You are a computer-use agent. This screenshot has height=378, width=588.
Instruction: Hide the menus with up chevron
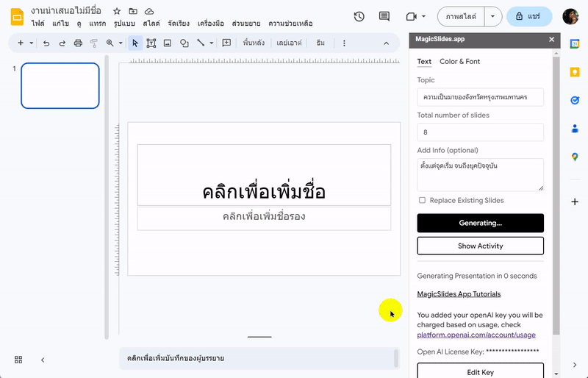387,43
